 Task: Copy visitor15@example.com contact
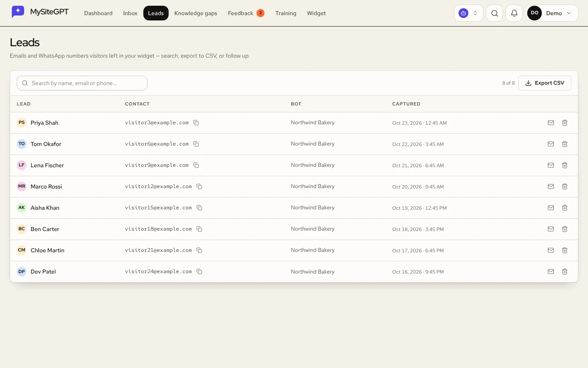tap(199, 208)
